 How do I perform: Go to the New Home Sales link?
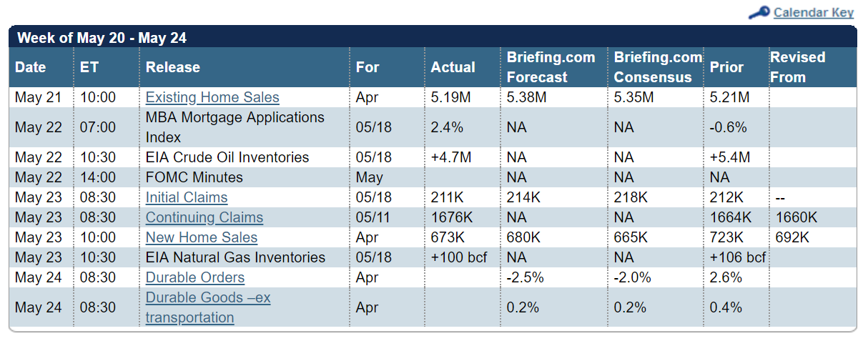pyautogui.click(x=202, y=237)
